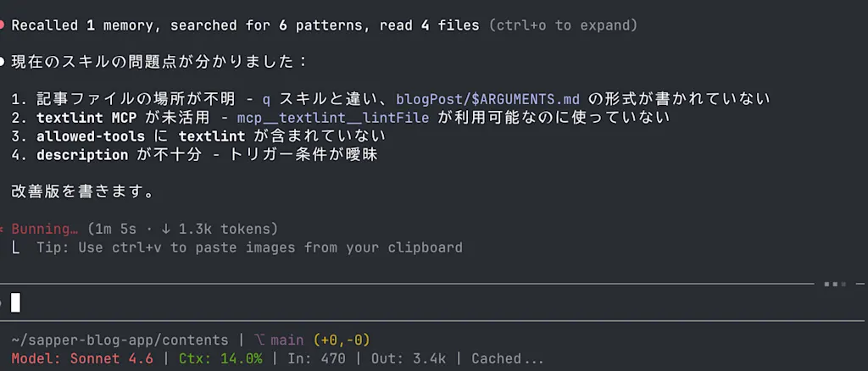Click the In: 470 token counter
The image size is (868, 371).
[316, 359]
